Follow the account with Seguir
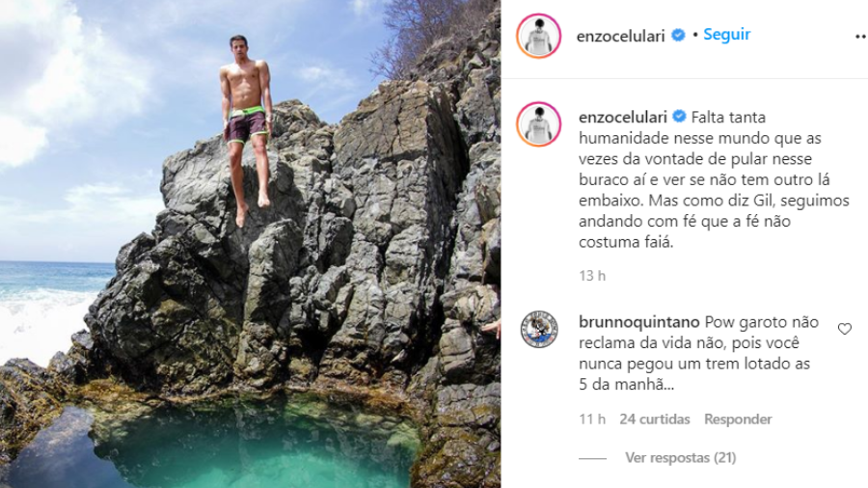 726,35
